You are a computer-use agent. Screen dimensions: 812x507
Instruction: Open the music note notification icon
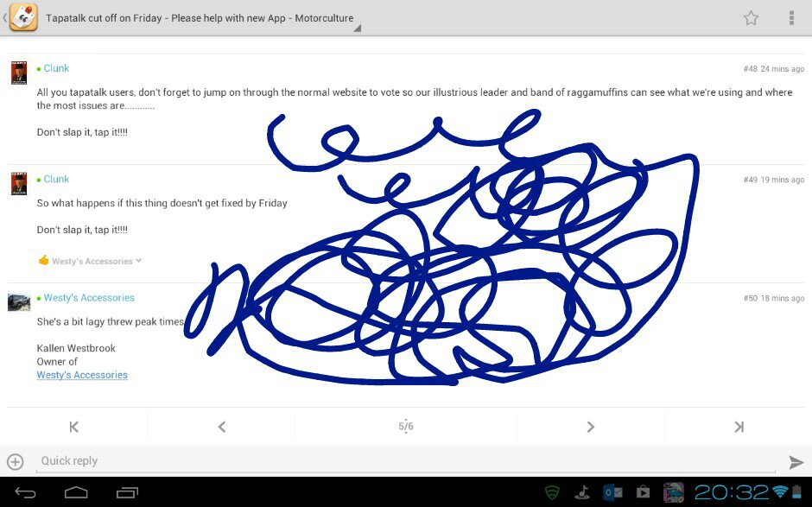coord(583,492)
